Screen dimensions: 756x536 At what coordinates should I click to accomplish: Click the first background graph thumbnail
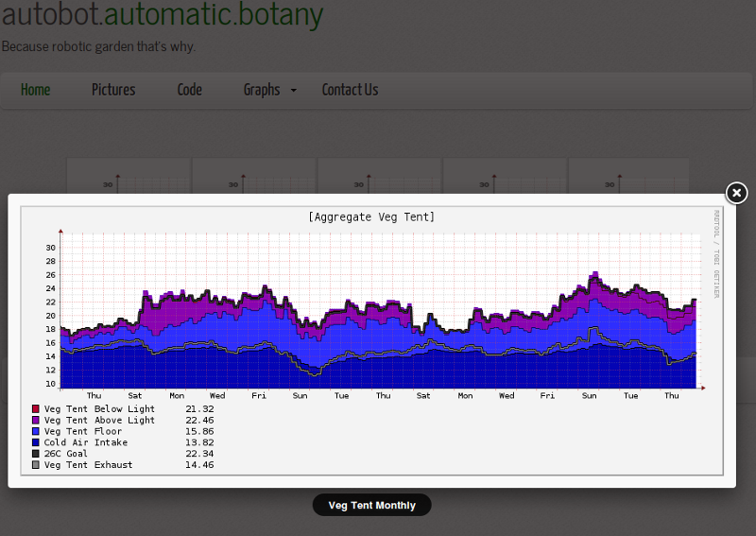129,176
